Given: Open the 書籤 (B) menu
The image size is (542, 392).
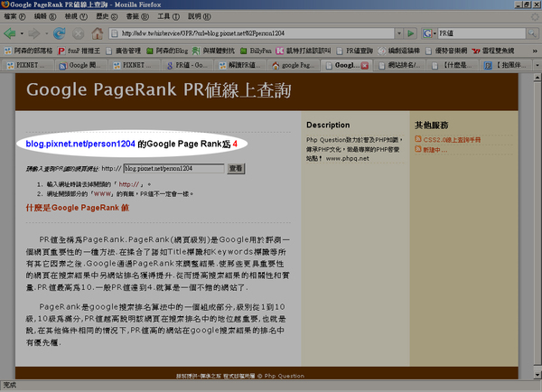Looking at the screenshot, I should [137, 16].
